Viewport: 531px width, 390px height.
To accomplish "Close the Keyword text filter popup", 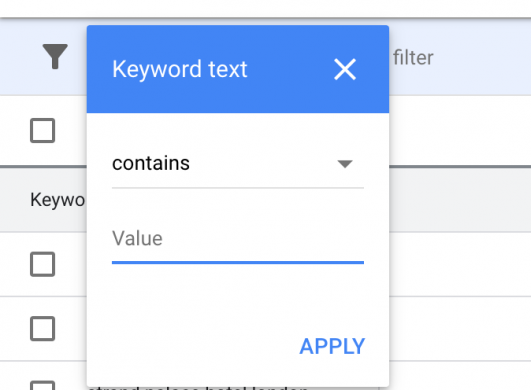I will pos(345,69).
